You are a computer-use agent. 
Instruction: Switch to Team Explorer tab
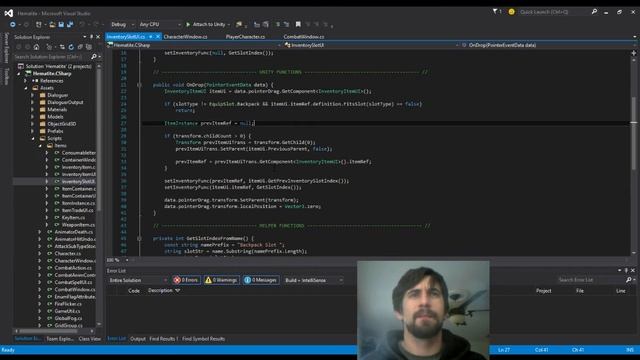coord(60,339)
